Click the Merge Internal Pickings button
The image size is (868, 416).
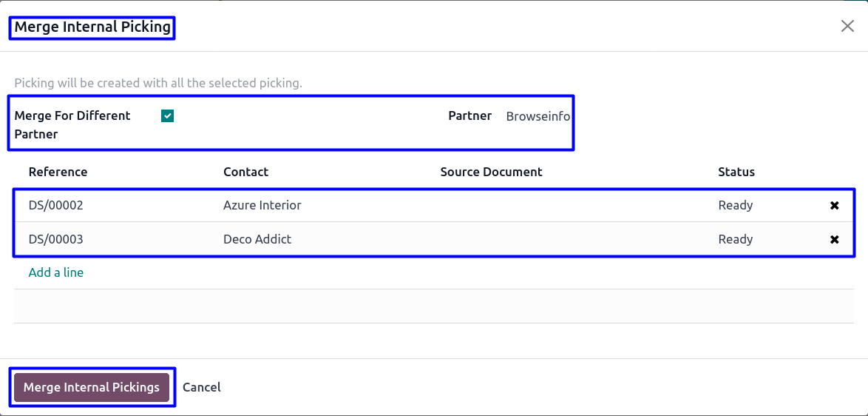[92, 387]
